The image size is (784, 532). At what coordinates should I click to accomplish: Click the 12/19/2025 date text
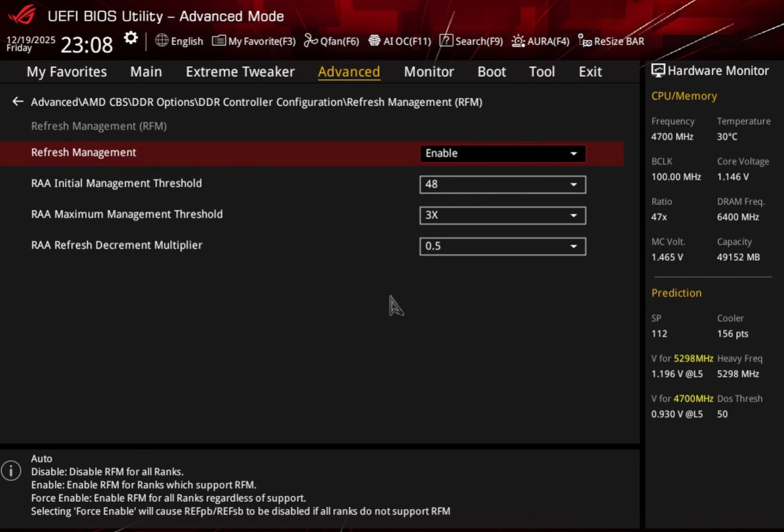tap(31, 40)
